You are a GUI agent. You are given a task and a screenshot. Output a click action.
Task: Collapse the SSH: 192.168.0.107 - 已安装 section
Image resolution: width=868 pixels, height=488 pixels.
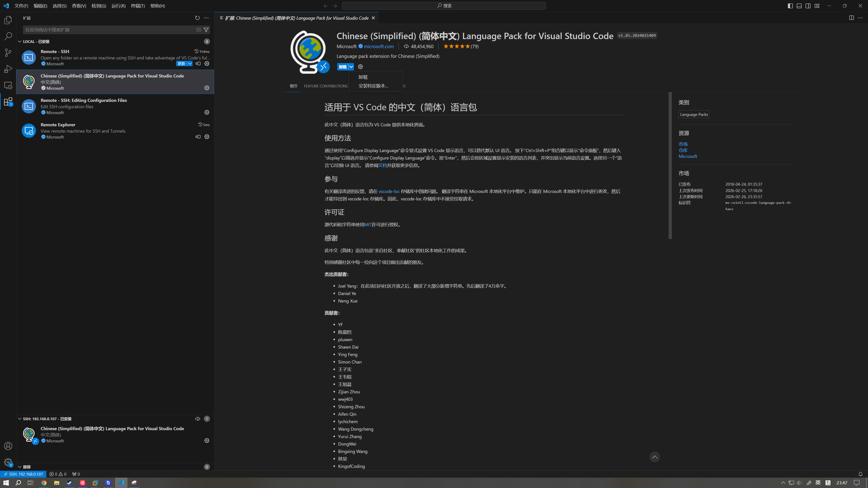[19, 419]
